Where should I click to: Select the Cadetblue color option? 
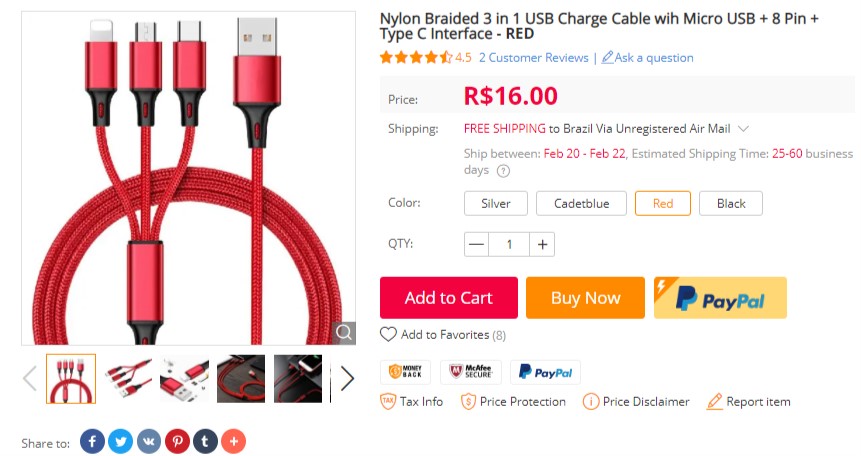tap(581, 203)
